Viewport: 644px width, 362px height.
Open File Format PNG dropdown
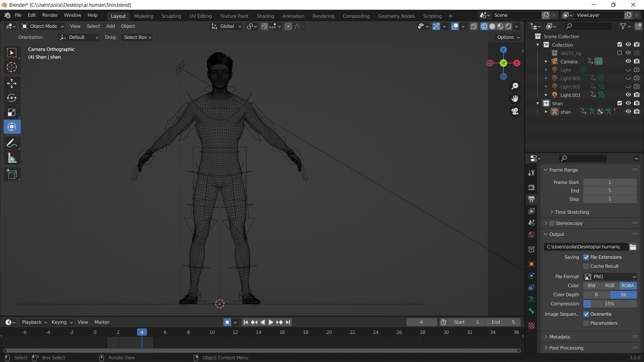[x=610, y=277]
